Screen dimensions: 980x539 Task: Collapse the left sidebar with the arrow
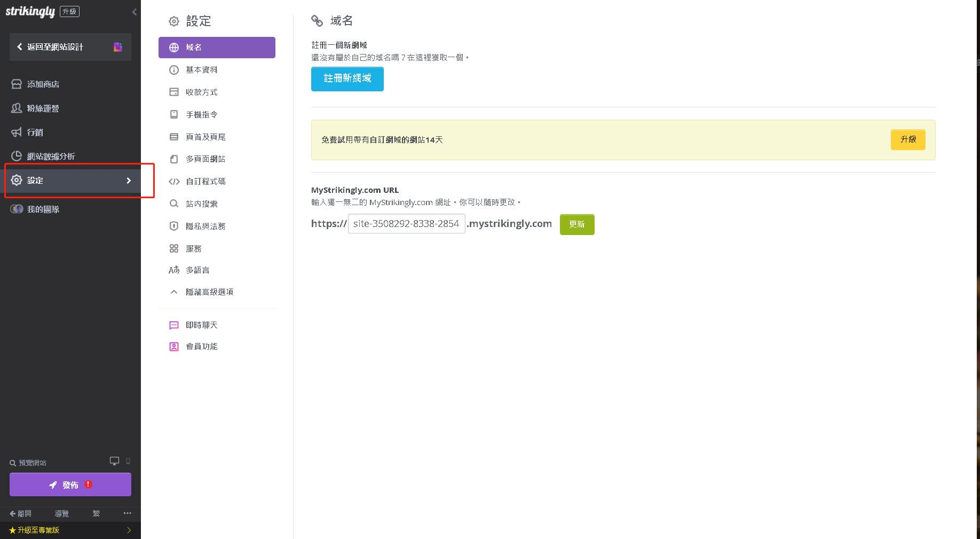point(134,12)
